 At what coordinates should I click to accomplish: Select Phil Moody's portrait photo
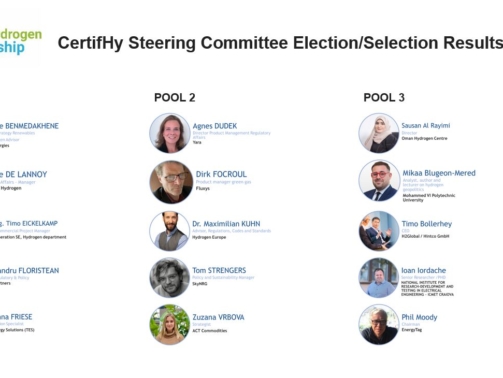(379, 324)
